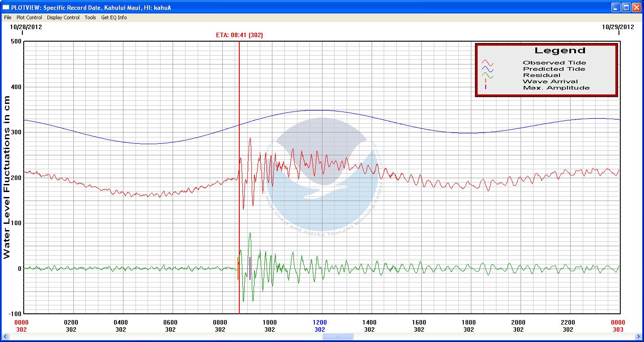Viewport: 644px width, 342px height.
Task: Close the PLOTVIEW window
Action: (x=636, y=7)
